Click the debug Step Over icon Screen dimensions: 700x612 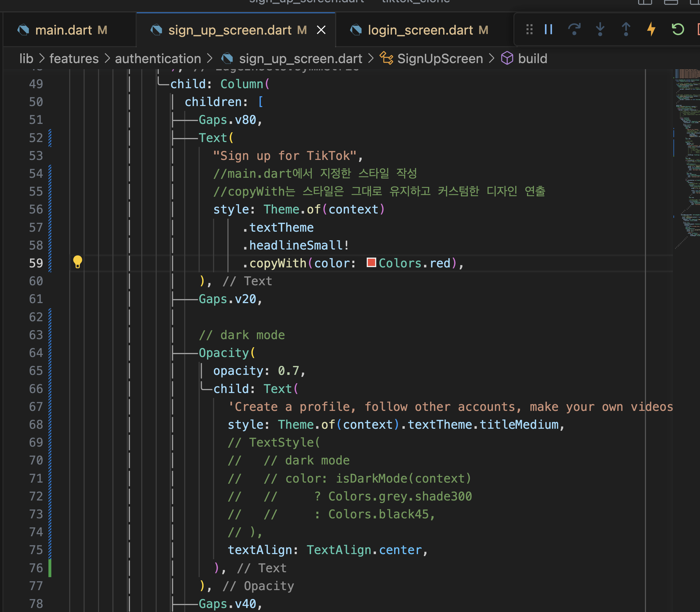[574, 29]
